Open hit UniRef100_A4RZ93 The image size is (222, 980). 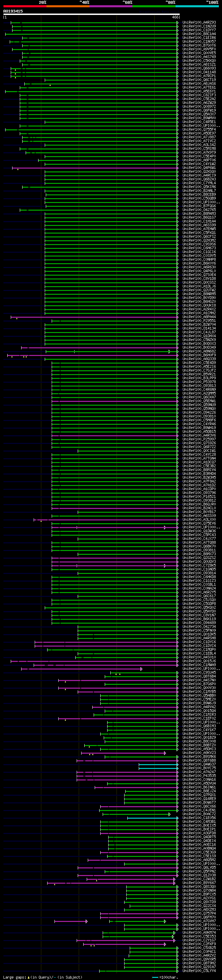199,23
